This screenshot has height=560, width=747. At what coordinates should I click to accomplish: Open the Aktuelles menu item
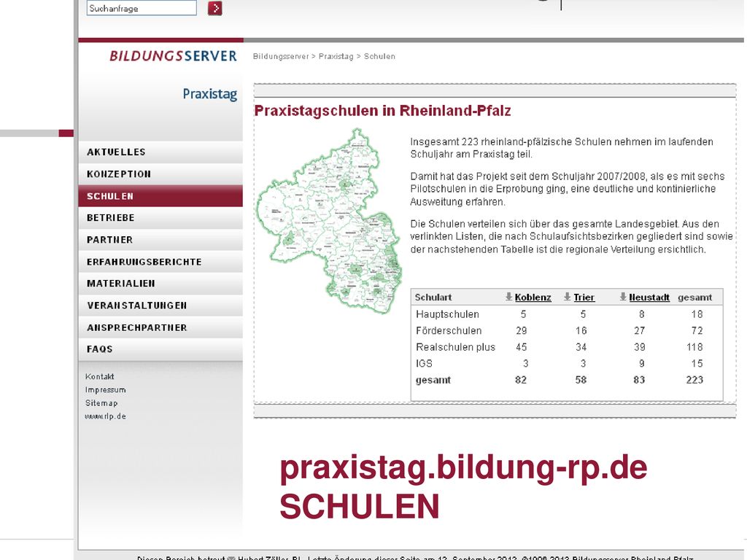coord(160,152)
